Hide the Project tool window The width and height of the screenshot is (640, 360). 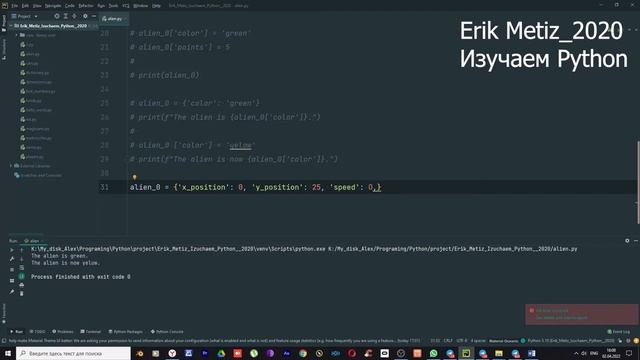click(94, 16)
